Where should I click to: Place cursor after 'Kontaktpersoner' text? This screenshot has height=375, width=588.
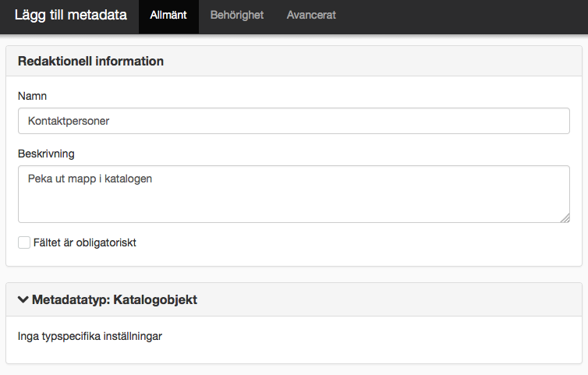(x=111, y=121)
